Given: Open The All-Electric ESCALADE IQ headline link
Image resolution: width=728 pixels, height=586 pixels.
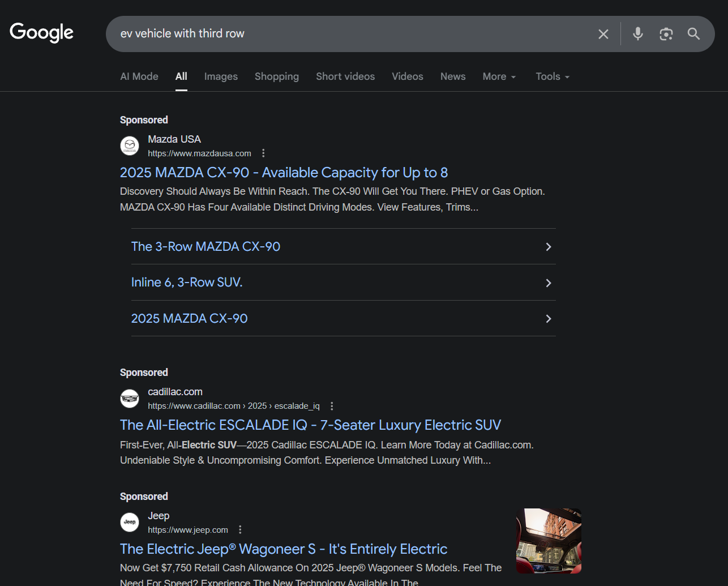Looking at the screenshot, I should coord(310,425).
